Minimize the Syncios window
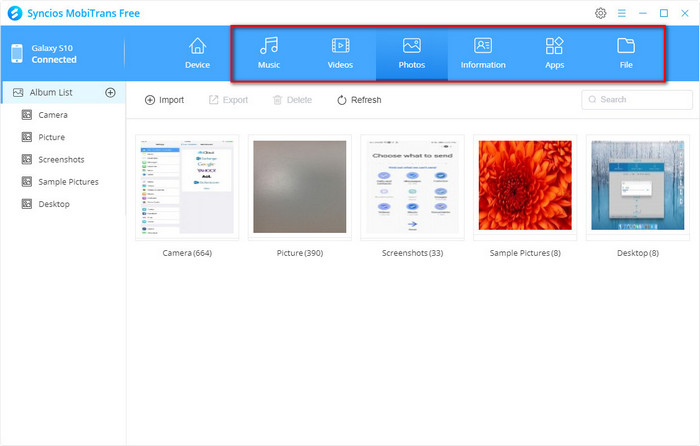700x446 pixels. [x=643, y=13]
